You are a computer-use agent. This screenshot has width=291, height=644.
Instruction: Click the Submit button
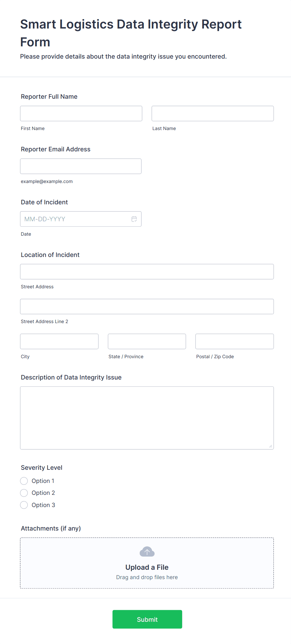point(147,619)
